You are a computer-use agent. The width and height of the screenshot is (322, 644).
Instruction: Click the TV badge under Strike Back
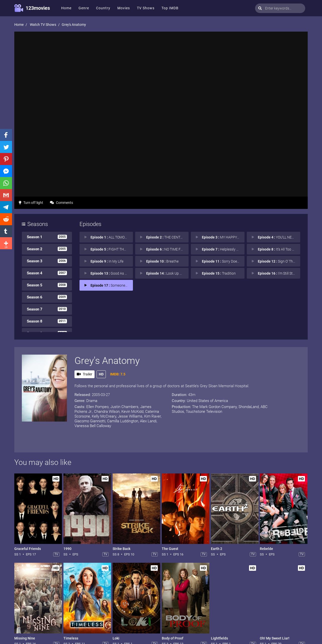pyautogui.click(x=154, y=554)
